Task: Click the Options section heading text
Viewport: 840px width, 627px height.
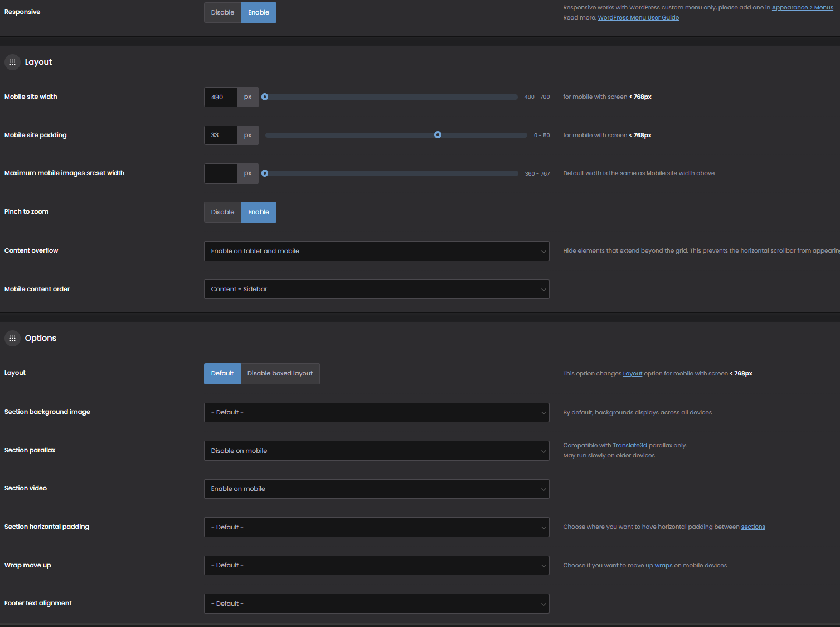Action: (41, 338)
